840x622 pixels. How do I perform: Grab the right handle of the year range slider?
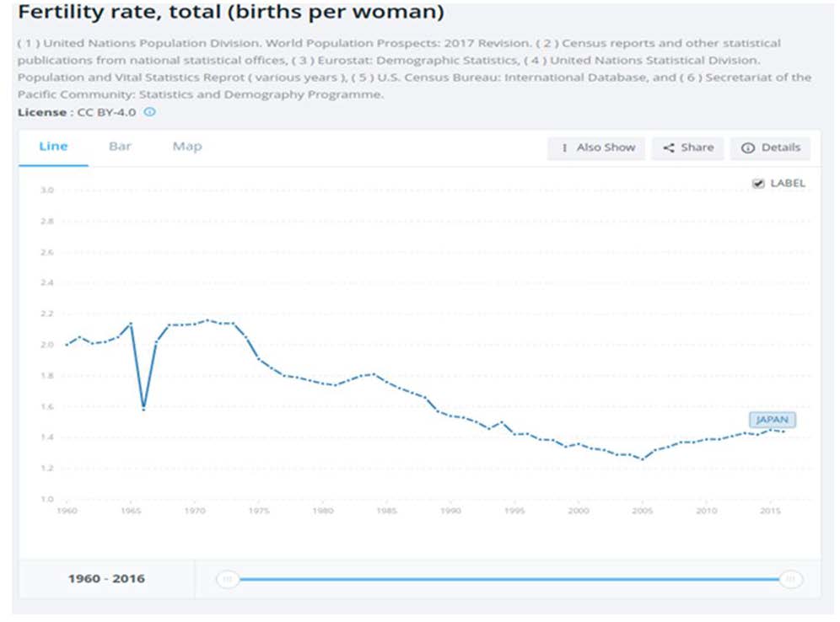pyautogui.click(x=791, y=579)
